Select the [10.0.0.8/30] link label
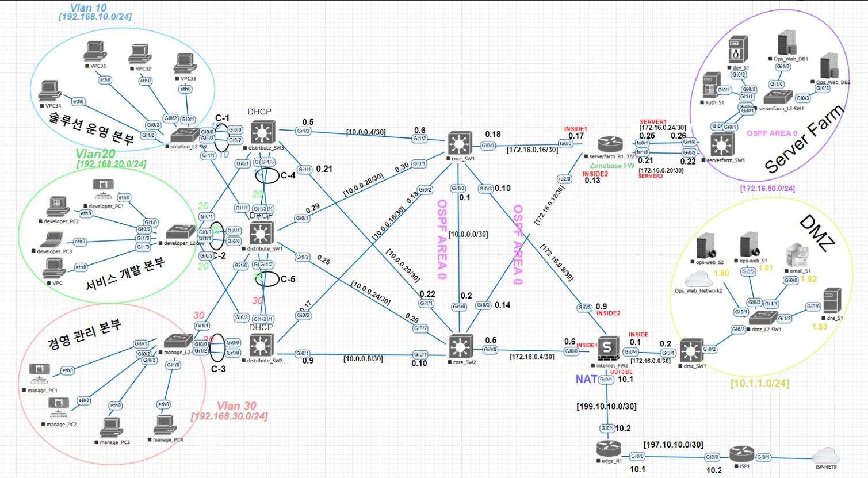Image resolution: width=868 pixels, height=478 pixels. click(x=363, y=359)
